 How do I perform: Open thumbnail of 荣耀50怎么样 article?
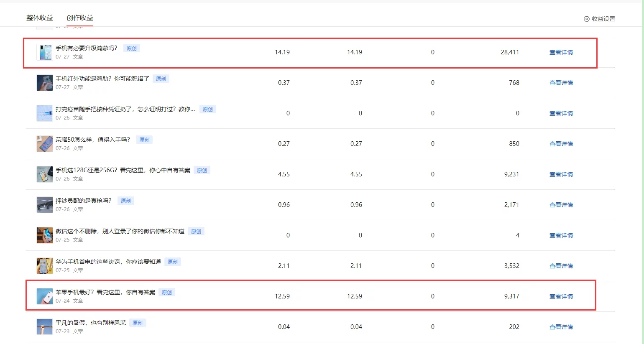(44, 144)
